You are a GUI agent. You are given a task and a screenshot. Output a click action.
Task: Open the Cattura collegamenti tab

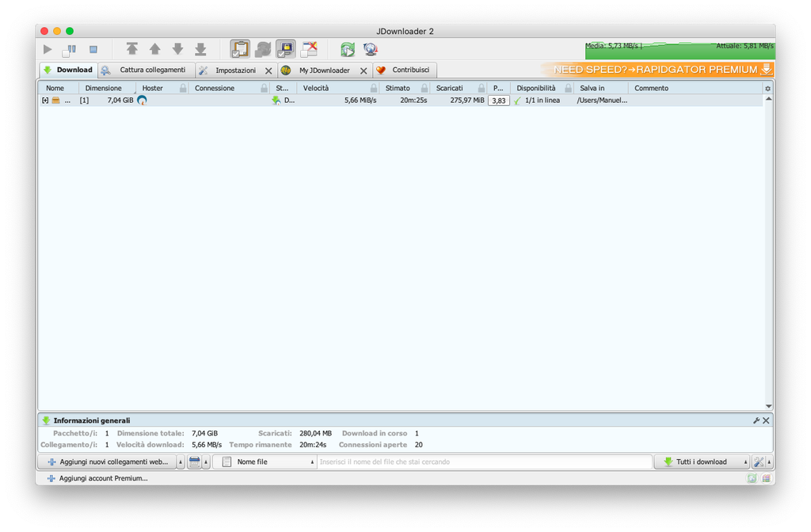(x=147, y=70)
